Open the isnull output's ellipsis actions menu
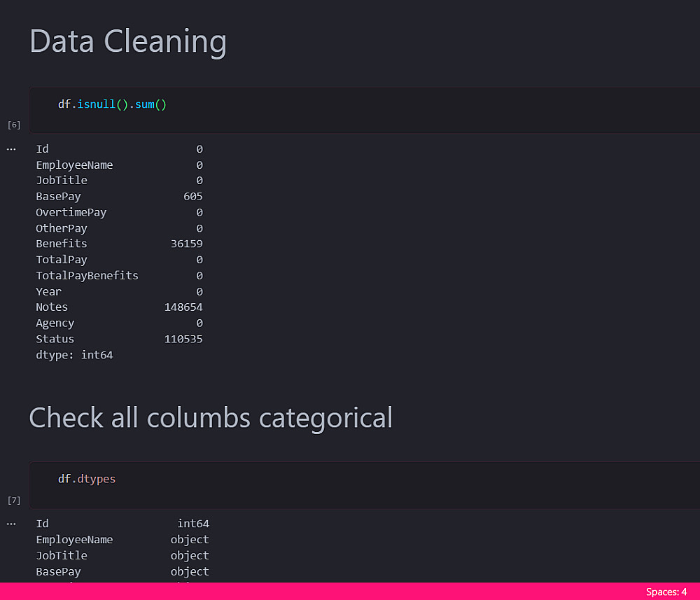Image resolution: width=700 pixels, height=600 pixels. point(11,149)
